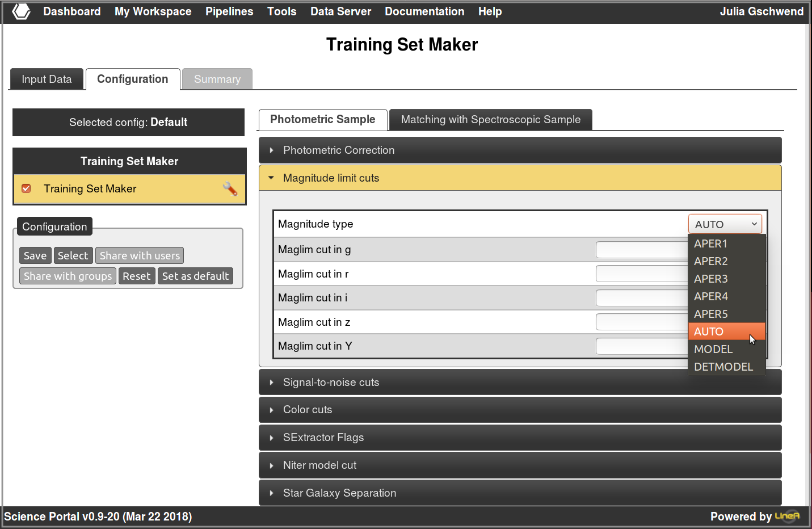The height and width of the screenshot is (529, 812).
Task: Open the Pipelines menu
Action: click(229, 11)
